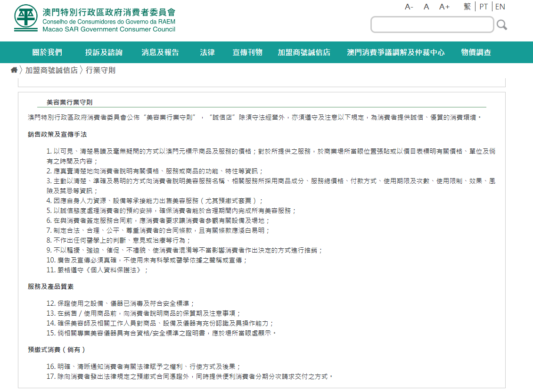Click the home icon in breadcrumb
Image resolution: width=533 pixels, height=392 pixels.
pyautogui.click(x=14, y=70)
